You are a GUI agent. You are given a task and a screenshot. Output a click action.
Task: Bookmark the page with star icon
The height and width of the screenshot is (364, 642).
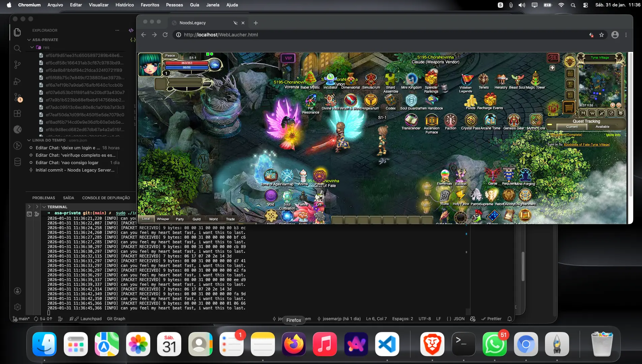pyautogui.click(x=602, y=35)
